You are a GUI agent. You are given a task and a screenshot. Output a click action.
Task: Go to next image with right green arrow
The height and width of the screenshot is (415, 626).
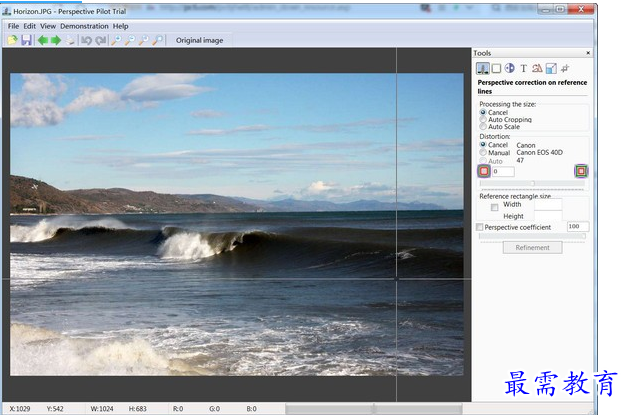point(56,40)
